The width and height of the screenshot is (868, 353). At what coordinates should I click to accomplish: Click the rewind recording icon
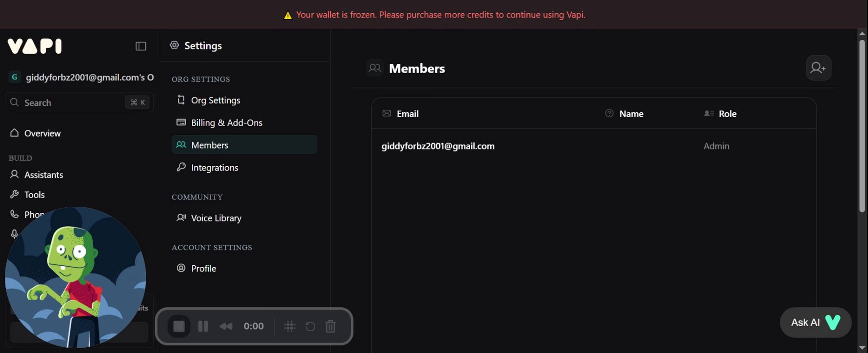tap(226, 326)
